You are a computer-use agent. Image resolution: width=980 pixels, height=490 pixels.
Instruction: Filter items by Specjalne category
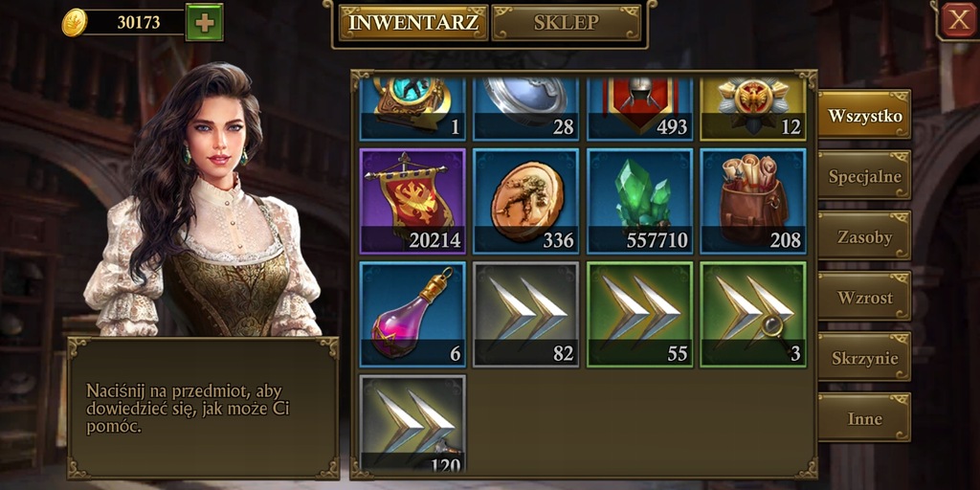[864, 176]
